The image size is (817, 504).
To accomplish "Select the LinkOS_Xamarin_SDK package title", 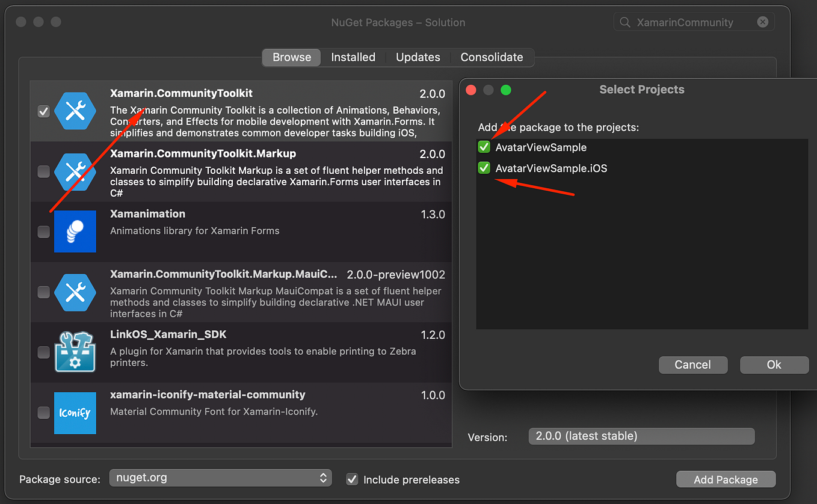I will point(168,334).
